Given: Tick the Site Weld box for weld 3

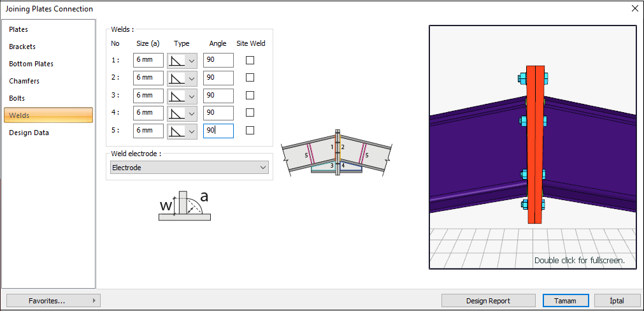Looking at the screenshot, I should [x=250, y=96].
